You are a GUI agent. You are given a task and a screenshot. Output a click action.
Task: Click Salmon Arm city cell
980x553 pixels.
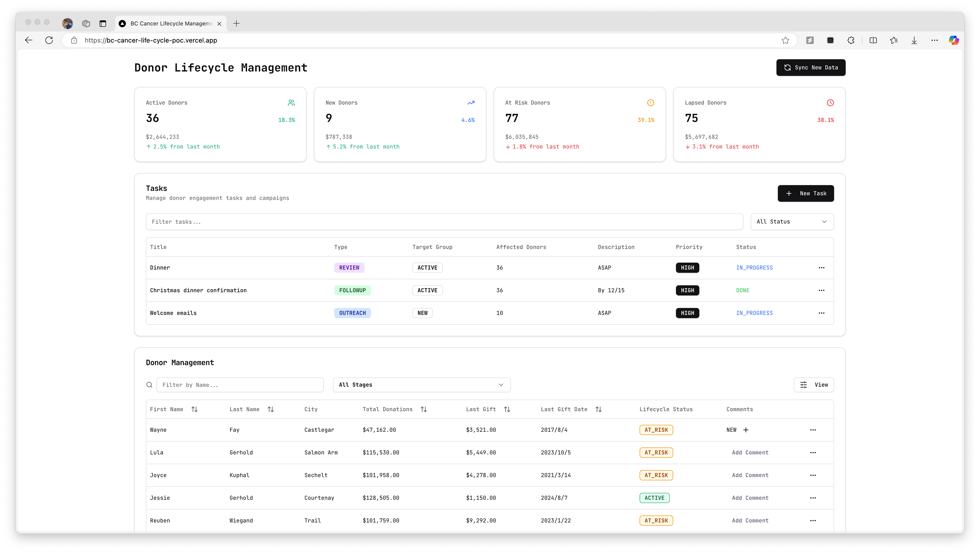(x=321, y=453)
